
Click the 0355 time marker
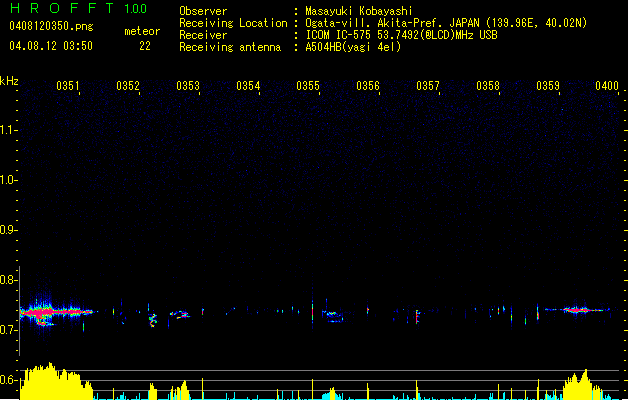(x=308, y=86)
